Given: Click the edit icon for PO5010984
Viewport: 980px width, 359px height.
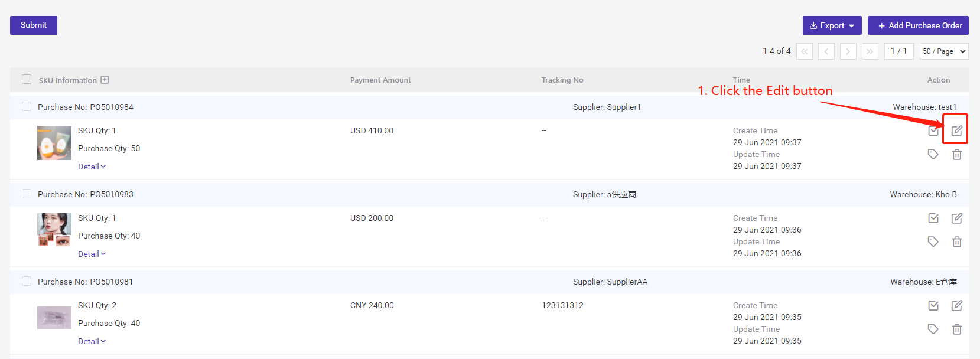Looking at the screenshot, I should pos(956,130).
